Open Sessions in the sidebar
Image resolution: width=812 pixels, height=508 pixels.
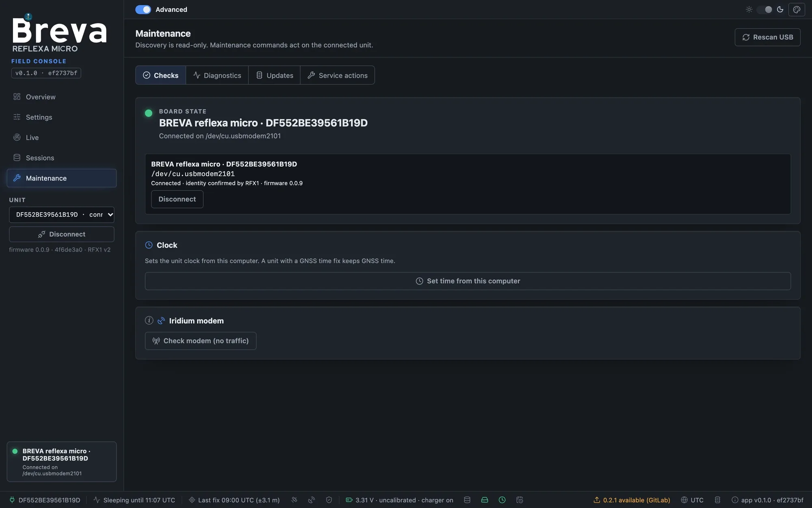click(x=62, y=158)
